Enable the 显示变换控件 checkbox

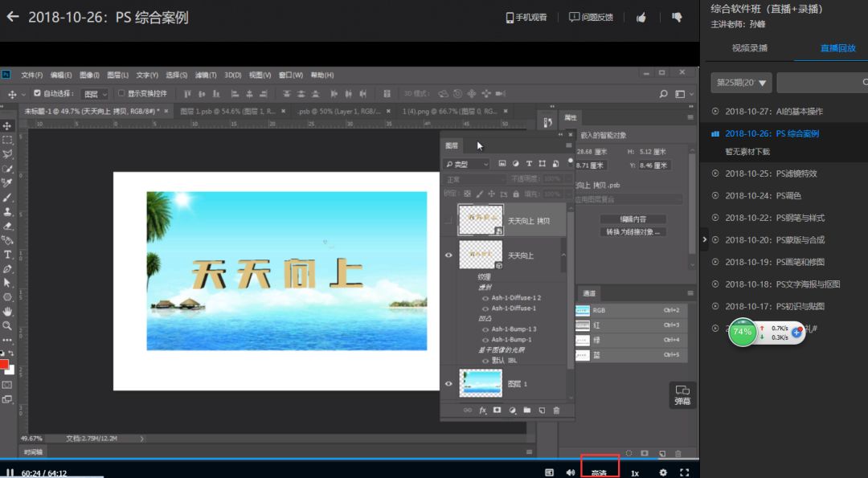pyautogui.click(x=121, y=94)
